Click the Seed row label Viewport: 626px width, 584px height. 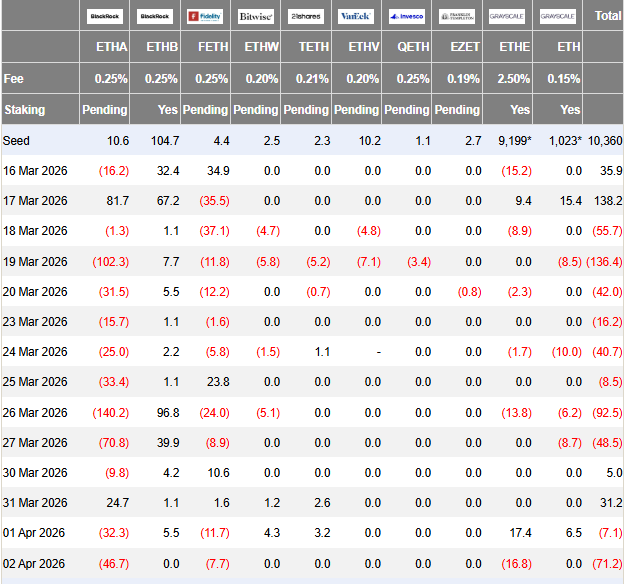[17, 141]
